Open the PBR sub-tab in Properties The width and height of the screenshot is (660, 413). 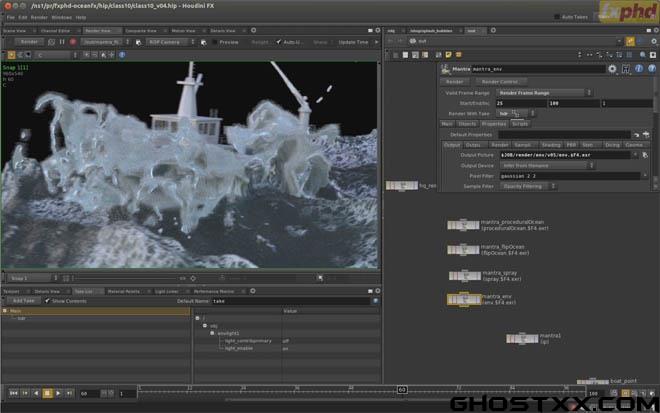click(x=571, y=145)
